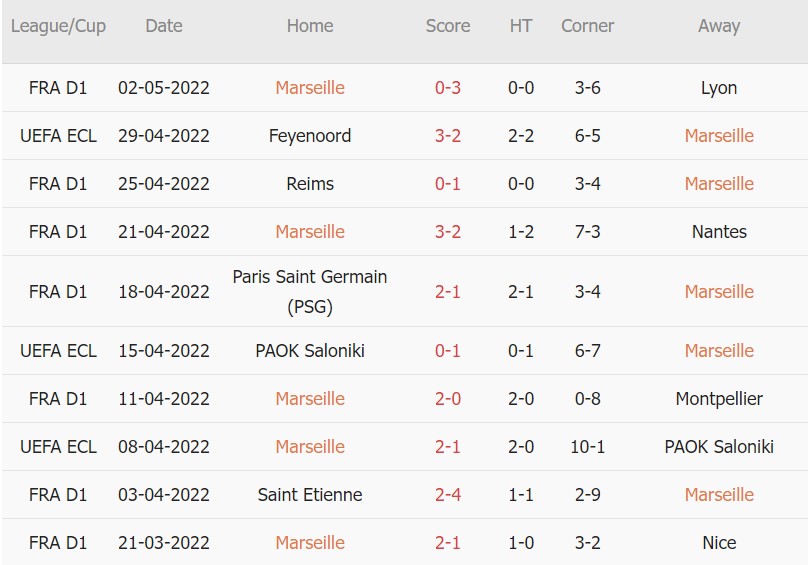Click the League/Cup column header

(x=58, y=26)
